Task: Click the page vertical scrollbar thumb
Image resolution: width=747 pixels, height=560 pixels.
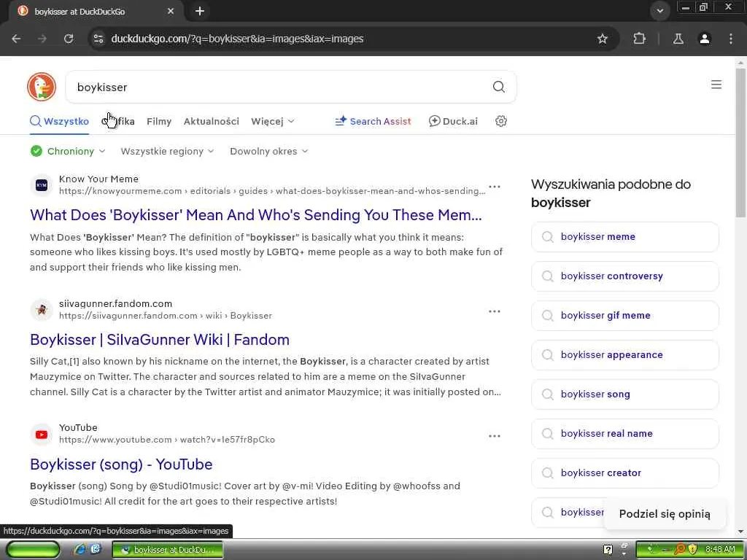Action: pyautogui.click(x=740, y=143)
